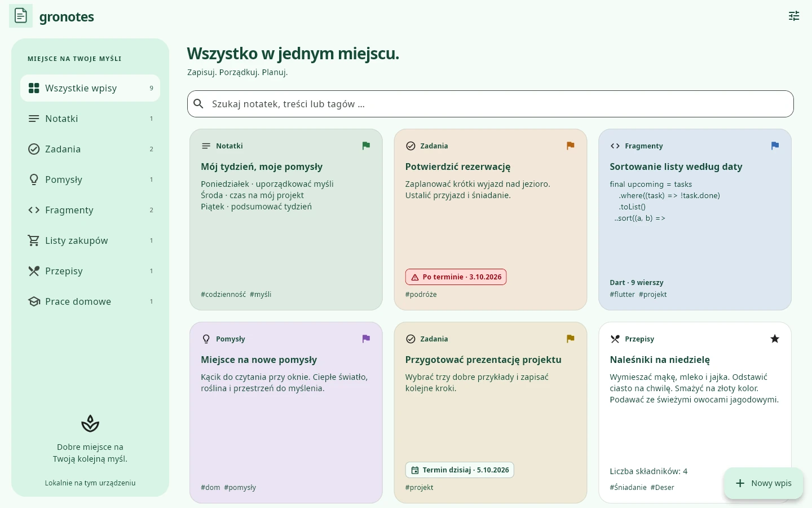Click the Listy zakupów shopping cart icon

tap(34, 240)
